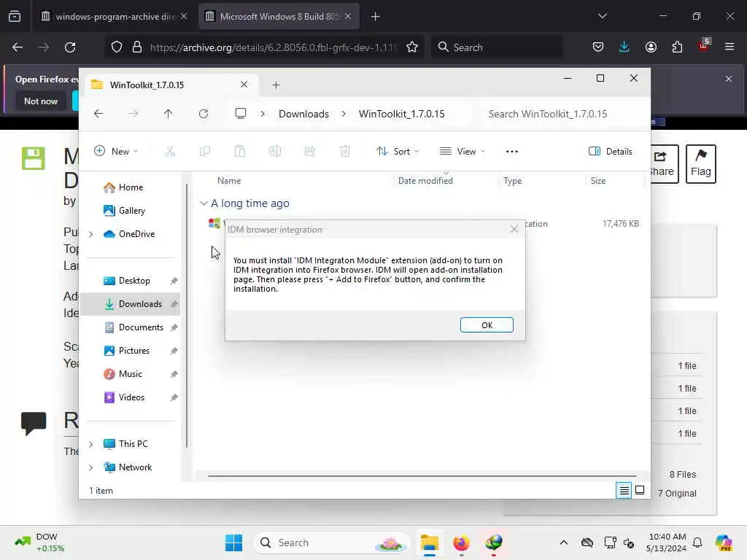Click the PC icon in the Explorer address bar

point(241,113)
